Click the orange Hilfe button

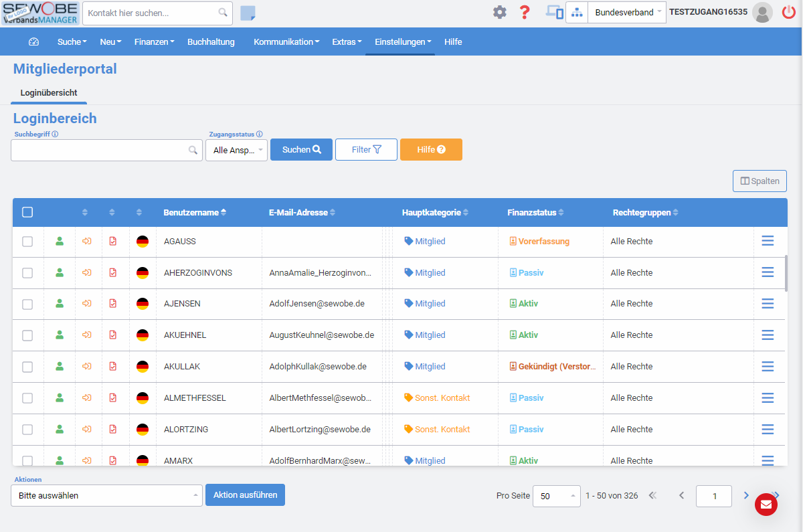coord(431,150)
